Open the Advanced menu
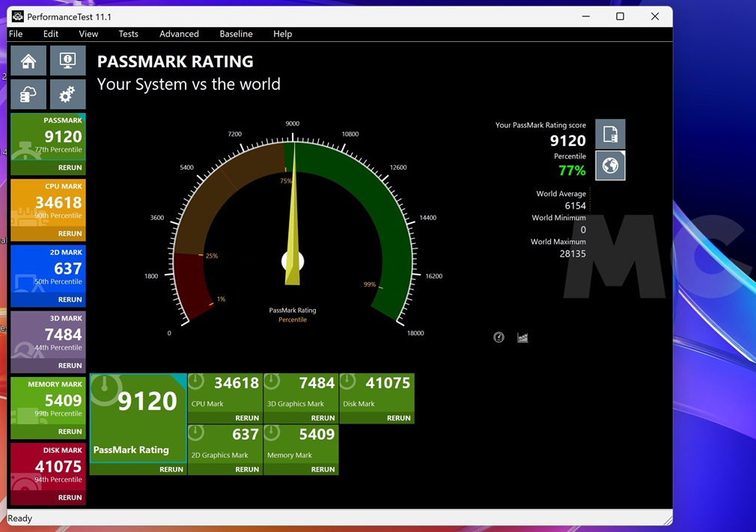The image size is (756, 532). (179, 34)
